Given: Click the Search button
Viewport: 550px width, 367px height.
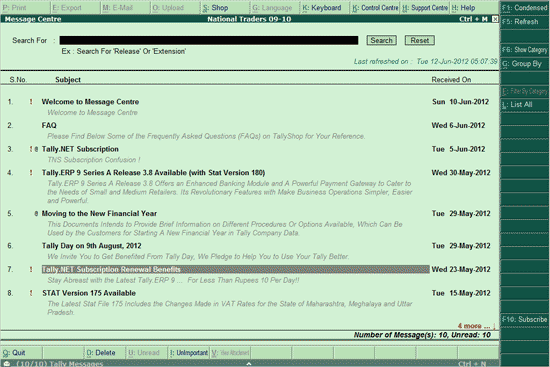Looking at the screenshot, I should (382, 40).
